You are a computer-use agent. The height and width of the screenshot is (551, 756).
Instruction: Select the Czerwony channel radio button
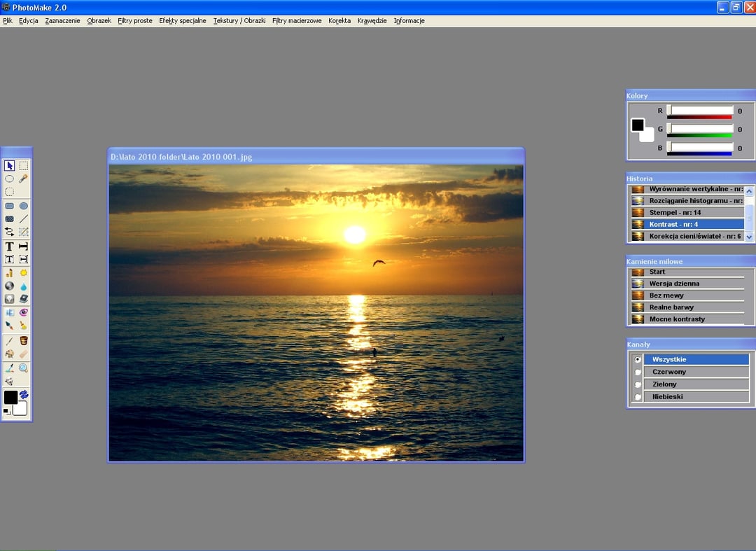pos(638,371)
